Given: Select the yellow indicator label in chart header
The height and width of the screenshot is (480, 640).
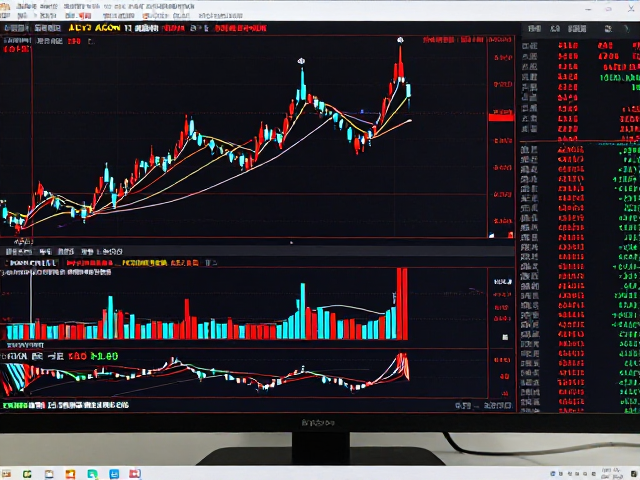Looking at the screenshot, I should pos(94,28).
